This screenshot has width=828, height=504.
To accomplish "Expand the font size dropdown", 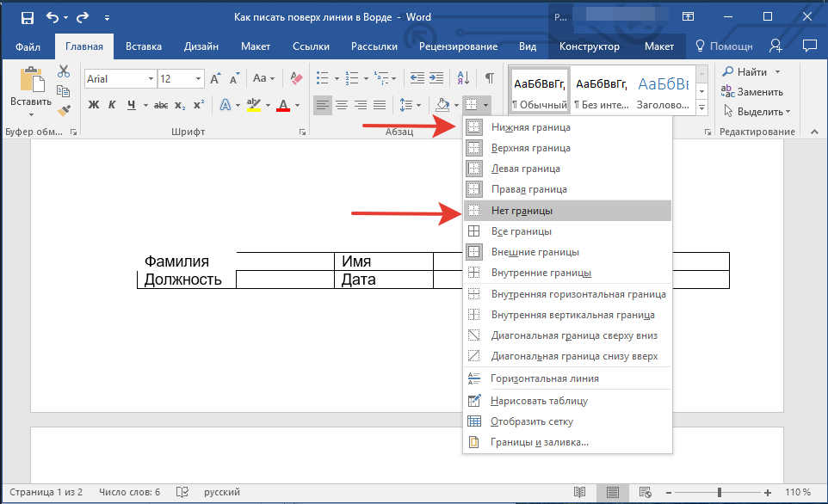I will (199, 79).
